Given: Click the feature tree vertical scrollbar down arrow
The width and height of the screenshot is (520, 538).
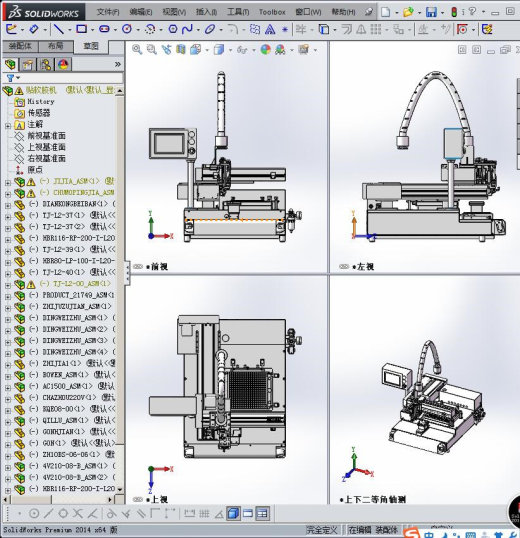Looking at the screenshot, I should [x=120, y=490].
